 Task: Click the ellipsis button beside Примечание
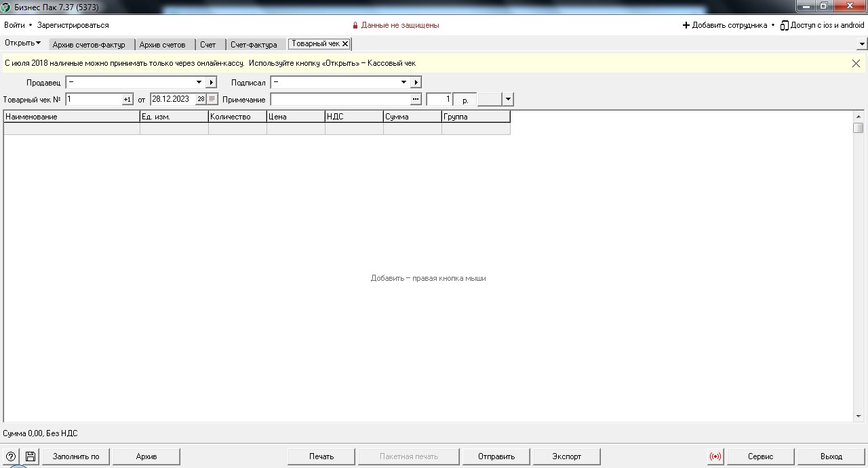pos(416,99)
